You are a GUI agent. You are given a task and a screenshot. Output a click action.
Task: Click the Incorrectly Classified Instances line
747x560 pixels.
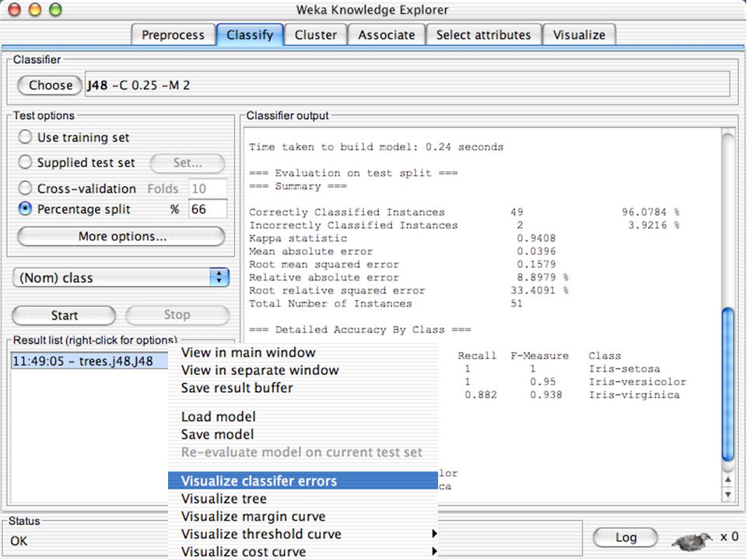tap(464, 225)
